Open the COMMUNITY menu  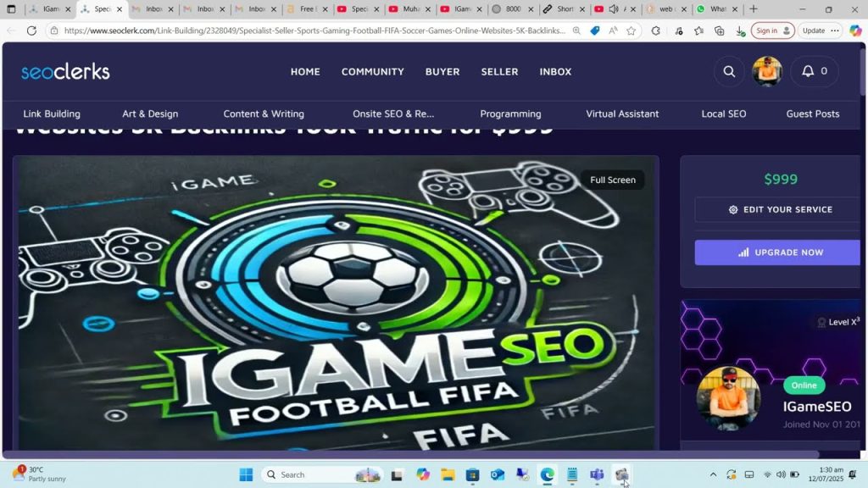[373, 71]
